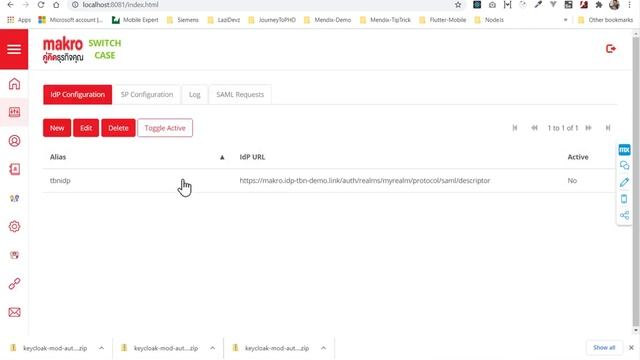Open browser home page icon
Screen dimensions: 640x360
[56, 5]
